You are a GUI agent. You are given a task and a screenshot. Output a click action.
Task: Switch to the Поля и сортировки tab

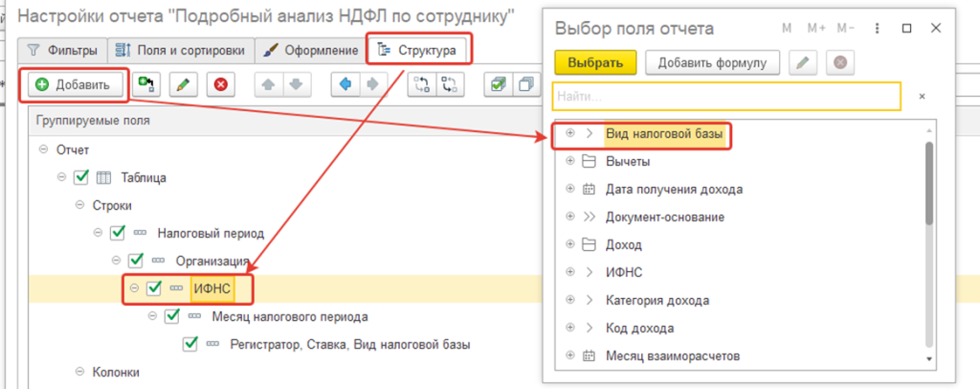pyautogui.click(x=181, y=50)
